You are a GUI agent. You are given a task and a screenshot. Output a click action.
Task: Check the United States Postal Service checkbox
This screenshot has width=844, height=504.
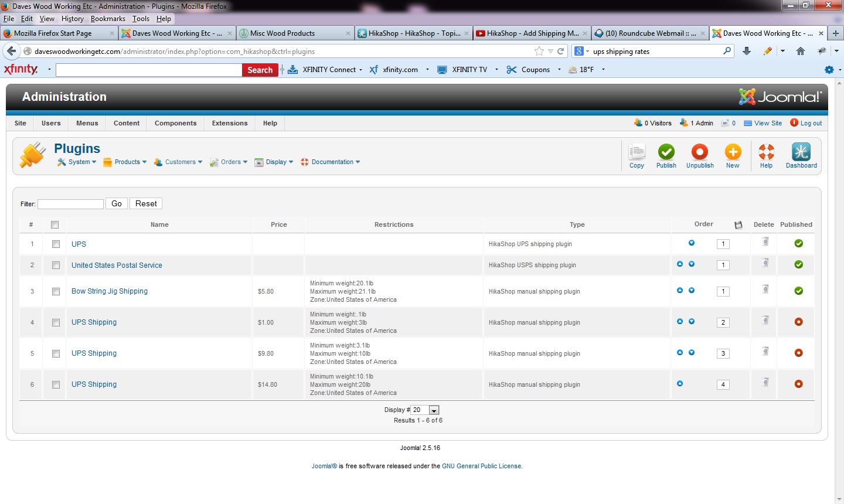(x=56, y=265)
